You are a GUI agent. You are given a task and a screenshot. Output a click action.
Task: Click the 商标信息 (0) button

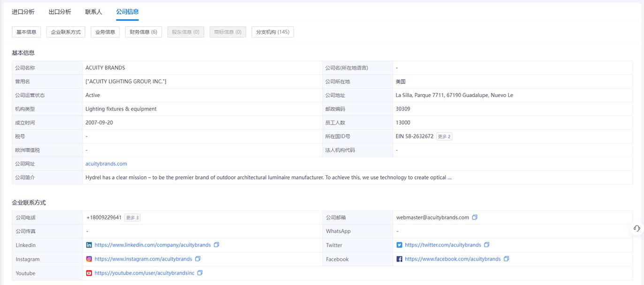[228, 32]
